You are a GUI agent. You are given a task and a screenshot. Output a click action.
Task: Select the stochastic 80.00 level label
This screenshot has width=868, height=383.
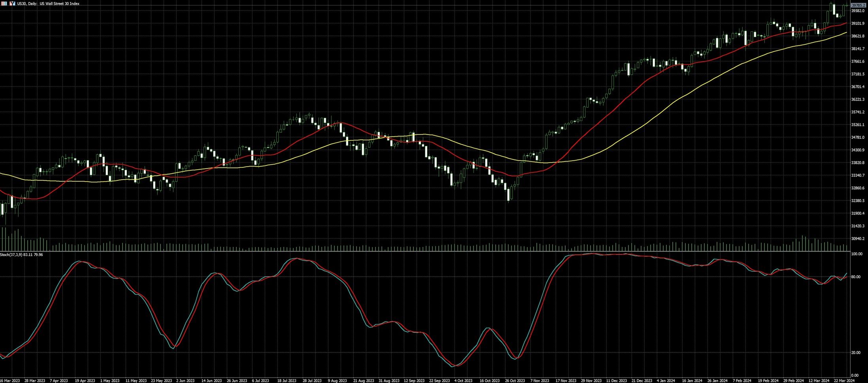tap(855, 277)
